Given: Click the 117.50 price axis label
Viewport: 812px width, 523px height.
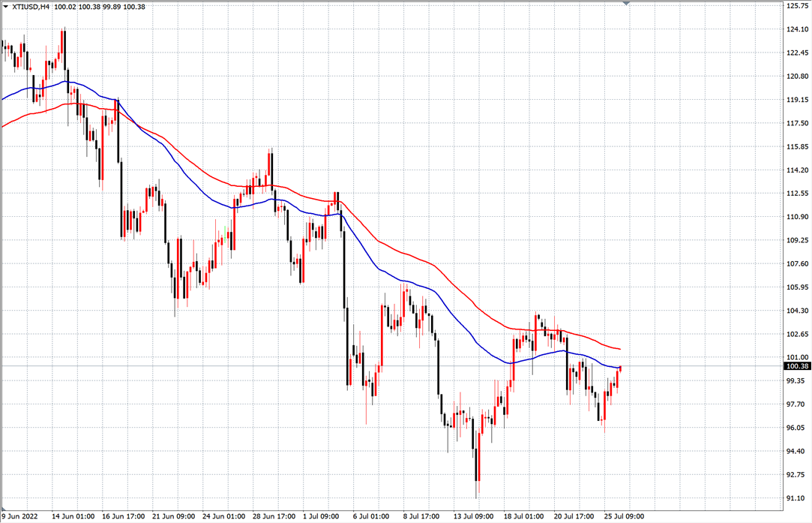Looking at the screenshot, I should tap(795, 123).
